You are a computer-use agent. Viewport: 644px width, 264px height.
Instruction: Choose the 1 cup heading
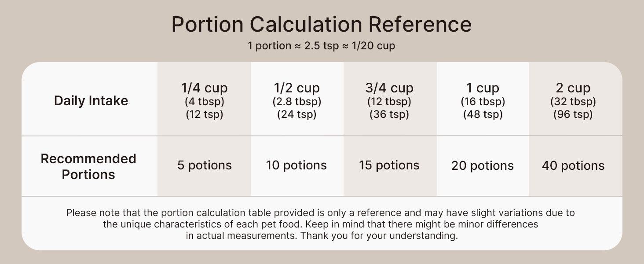483,88
